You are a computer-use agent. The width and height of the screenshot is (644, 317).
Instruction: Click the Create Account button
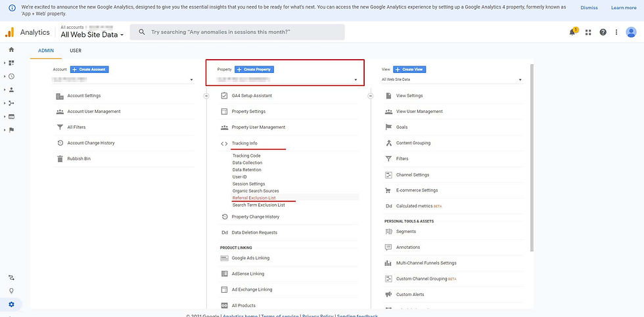click(x=89, y=70)
